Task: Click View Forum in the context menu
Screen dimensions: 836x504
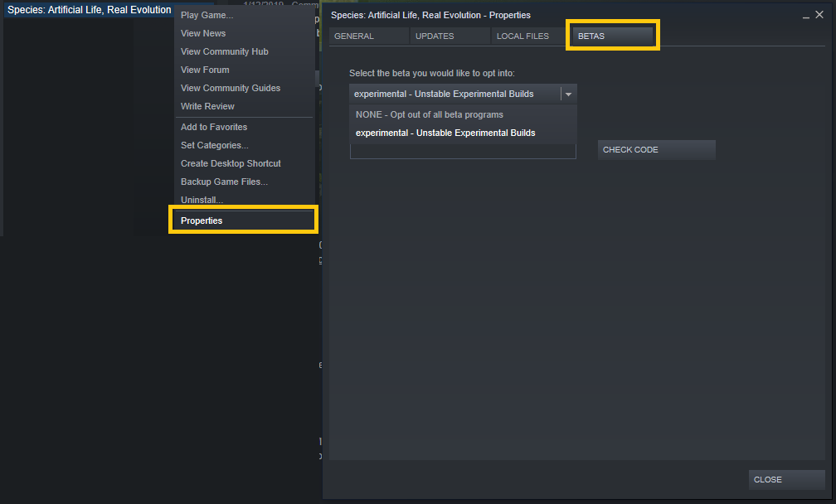Action: [x=205, y=70]
